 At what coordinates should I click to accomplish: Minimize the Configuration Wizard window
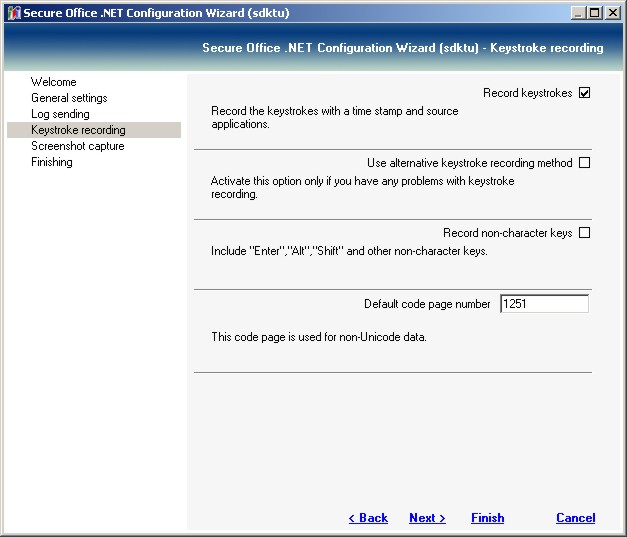click(580, 12)
